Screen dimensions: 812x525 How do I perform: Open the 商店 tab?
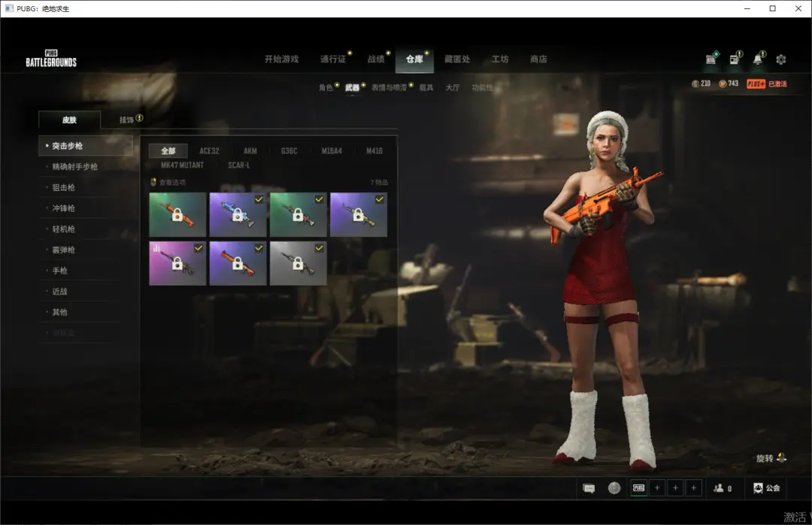click(538, 59)
